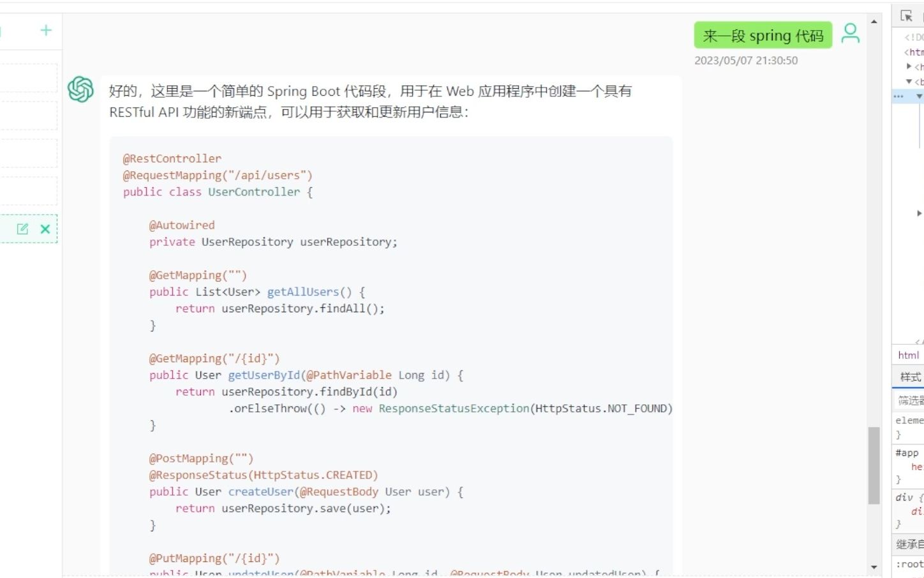
Task: Click @ResponseStatus(HttpStatus.CREATED) line
Action: click(264, 475)
